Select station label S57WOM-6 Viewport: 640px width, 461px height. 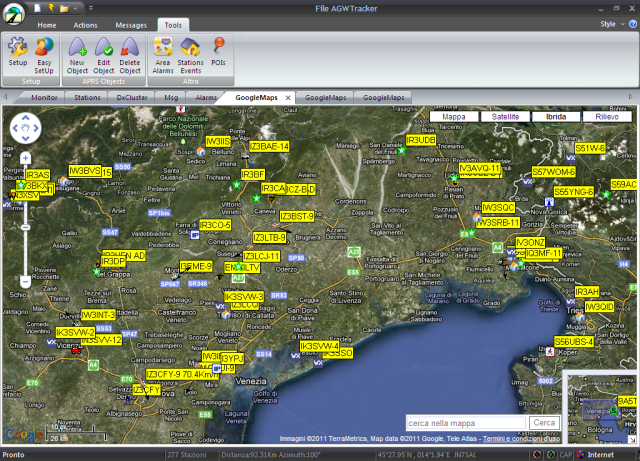pos(553,172)
